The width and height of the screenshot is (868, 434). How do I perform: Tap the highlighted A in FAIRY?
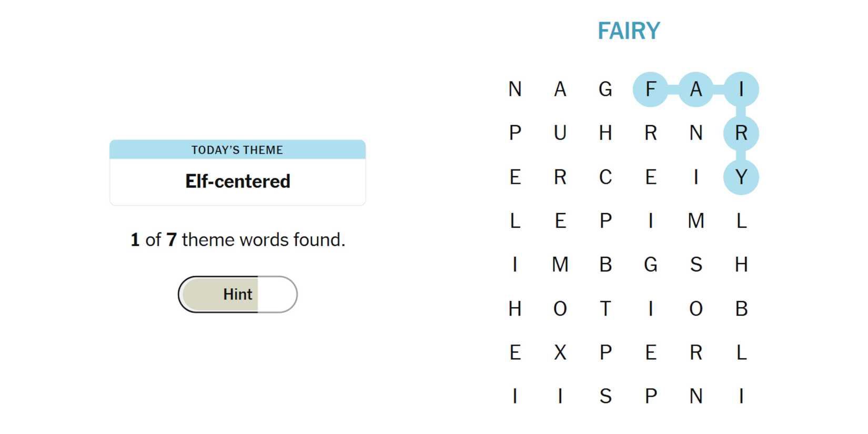696,89
